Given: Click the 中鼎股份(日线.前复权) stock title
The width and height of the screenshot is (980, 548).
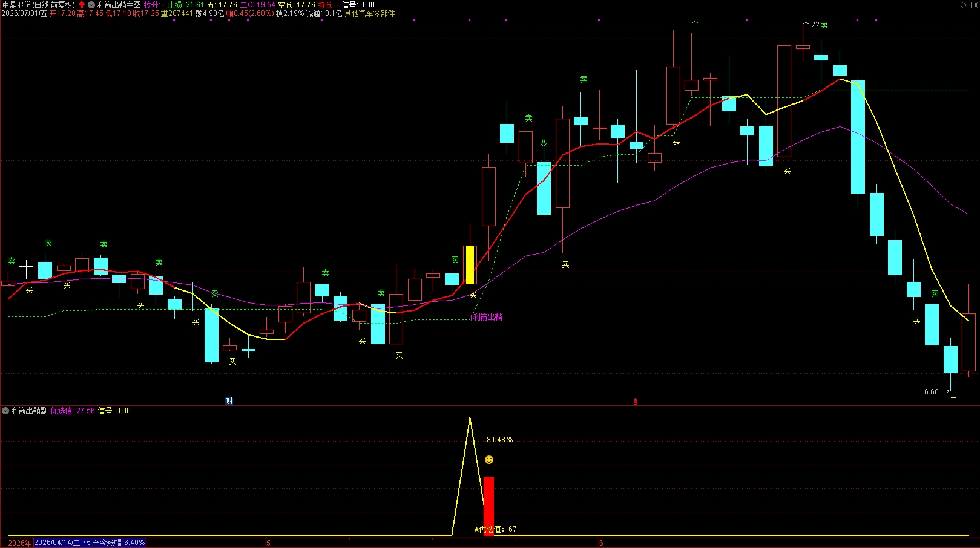Looking at the screenshot, I should tap(39, 5).
